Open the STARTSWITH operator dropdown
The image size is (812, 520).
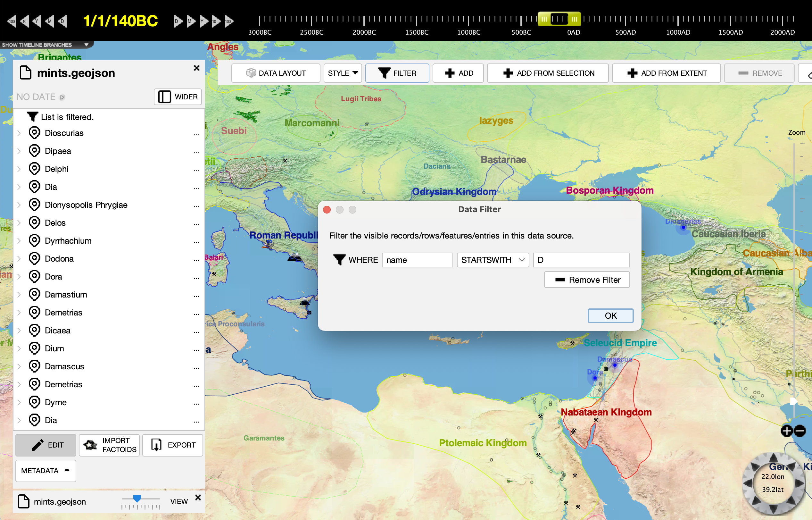pyautogui.click(x=493, y=260)
